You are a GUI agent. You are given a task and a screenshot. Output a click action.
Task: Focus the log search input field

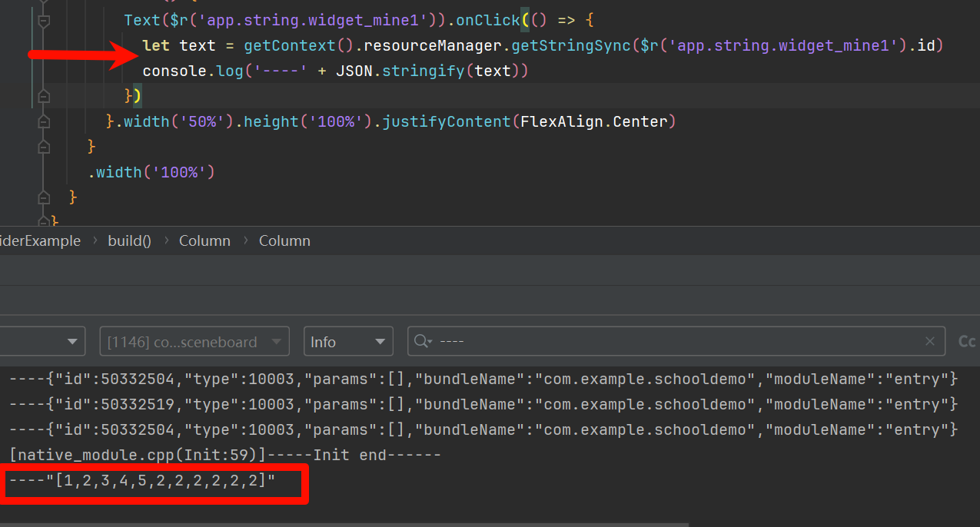[676, 342]
